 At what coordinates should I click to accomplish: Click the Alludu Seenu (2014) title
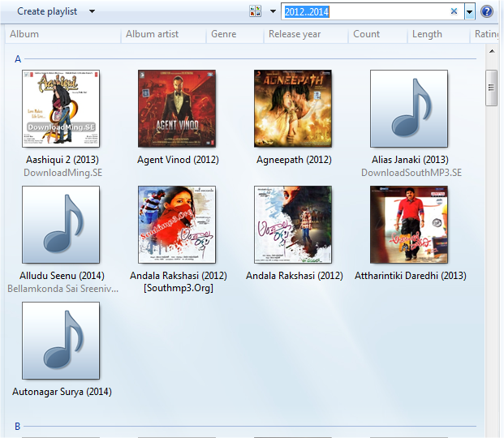(x=62, y=276)
